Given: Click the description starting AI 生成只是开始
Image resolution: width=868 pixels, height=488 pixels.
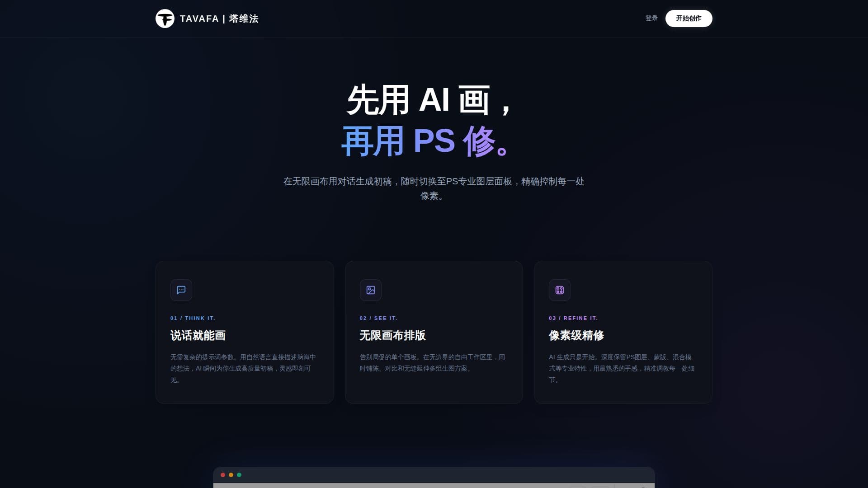Looking at the screenshot, I should coord(622,368).
